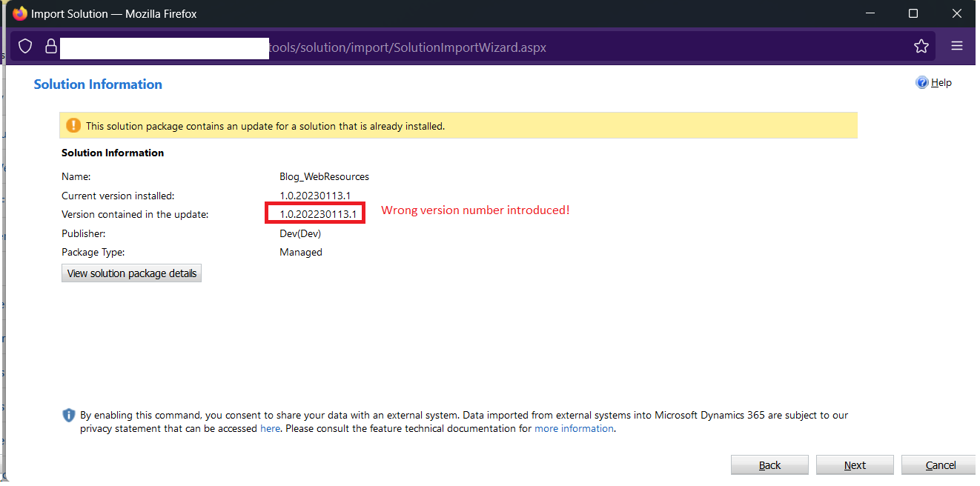
Task: Select current version 1.0.20230113.1
Action: pos(315,196)
